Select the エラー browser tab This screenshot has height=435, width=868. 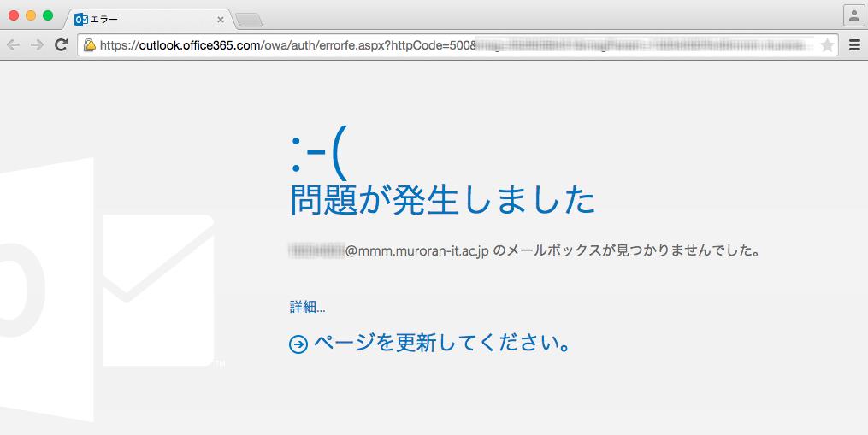pos(148,20)
